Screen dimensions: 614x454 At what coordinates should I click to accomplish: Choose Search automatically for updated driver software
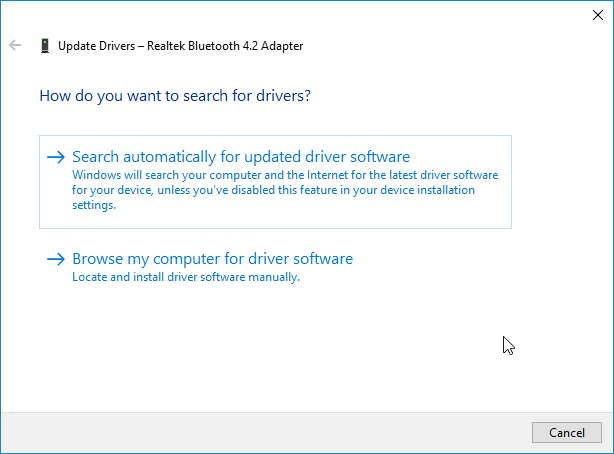[275, 182]
